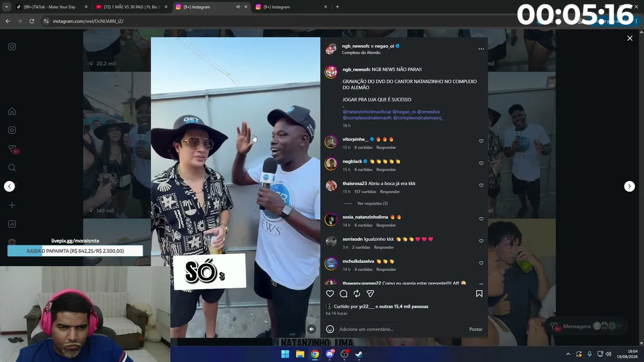This screenshot has width=644, height=362.
Task: Click the browser address bar URL
Action: click(x=88, y=21)
